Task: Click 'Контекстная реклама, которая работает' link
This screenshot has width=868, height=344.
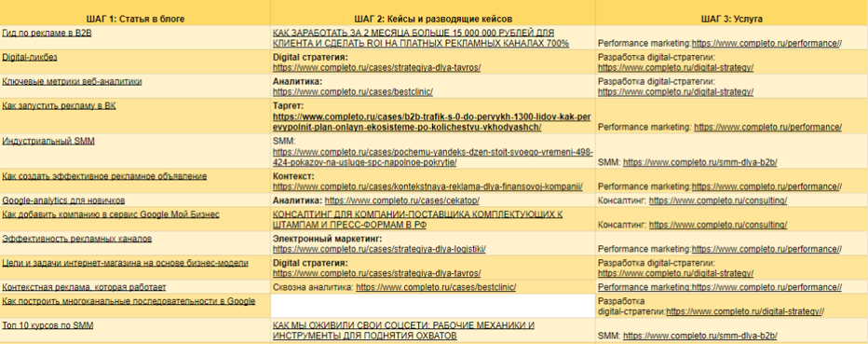Action: point(84,287)
